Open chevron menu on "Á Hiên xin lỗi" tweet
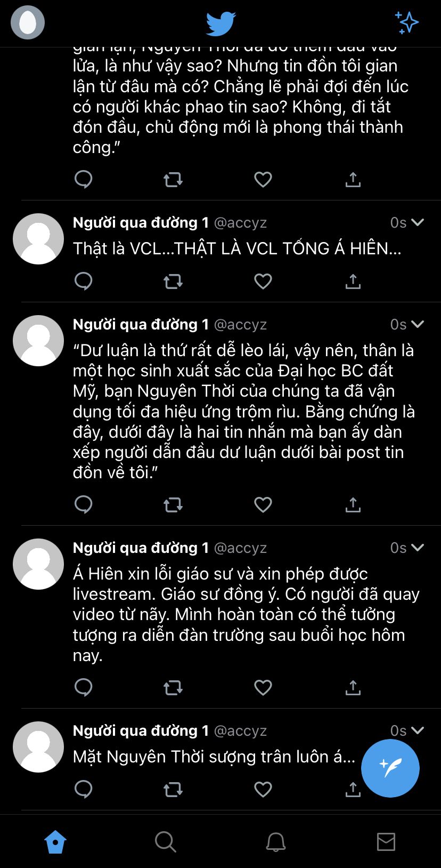441x868 pixels. 418,548
